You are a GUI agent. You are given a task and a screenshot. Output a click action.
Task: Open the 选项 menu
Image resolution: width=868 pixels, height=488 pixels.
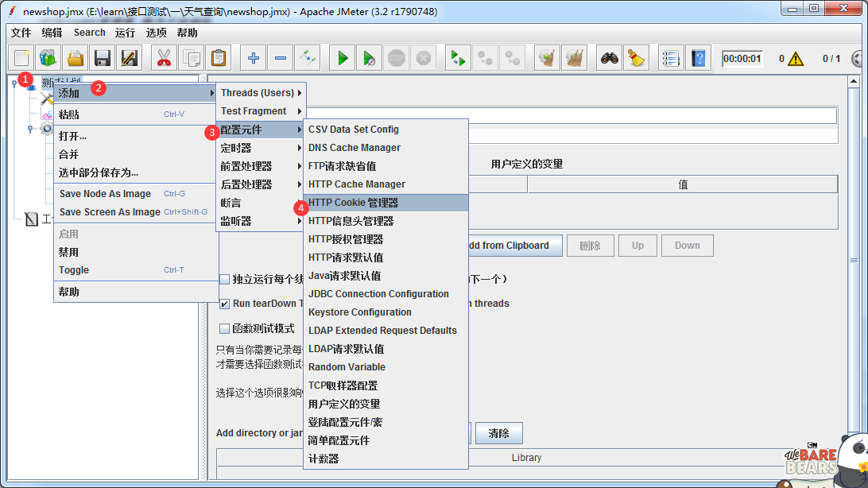(156, 33)
